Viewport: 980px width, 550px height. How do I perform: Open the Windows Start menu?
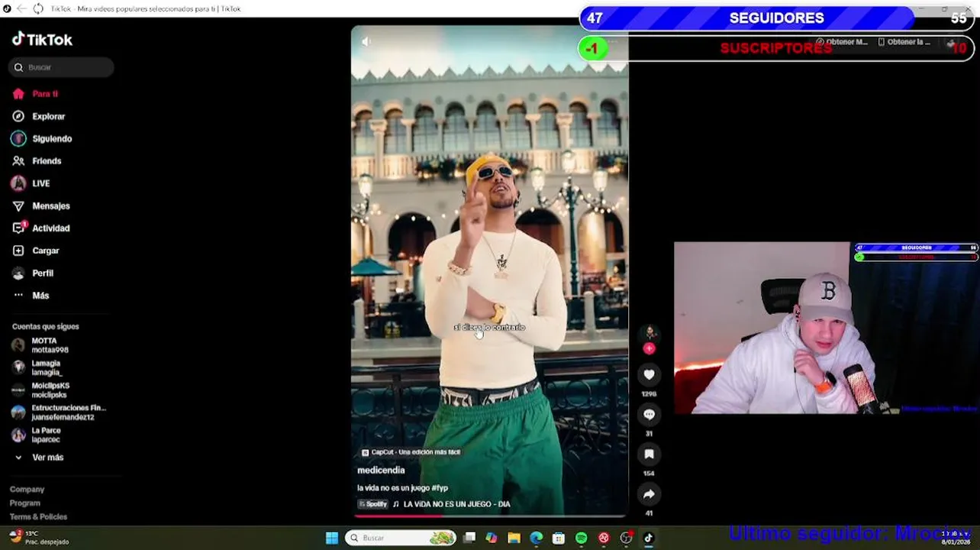pos(332,538)
